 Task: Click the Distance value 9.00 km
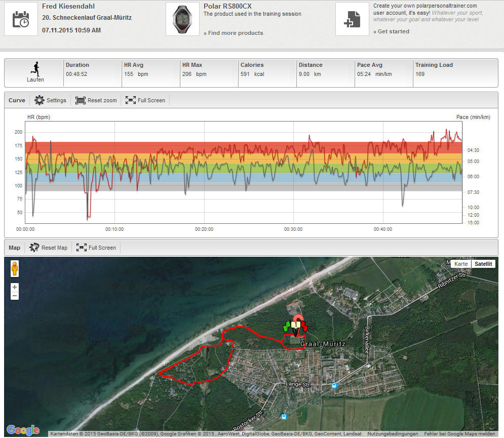(x=310, y=74)
